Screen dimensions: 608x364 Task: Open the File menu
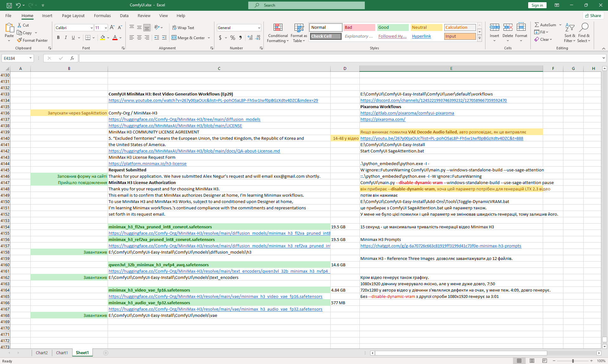(9, 16)
